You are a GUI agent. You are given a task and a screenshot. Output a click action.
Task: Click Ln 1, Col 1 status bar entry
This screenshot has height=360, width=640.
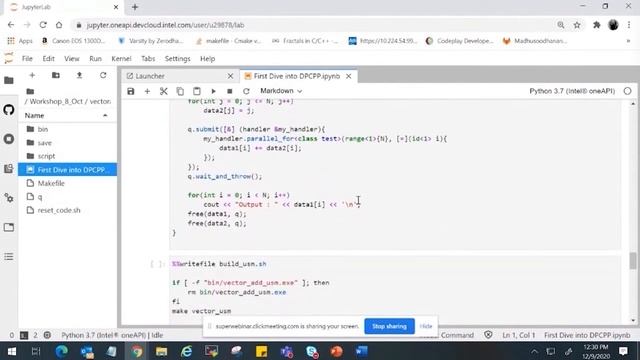[518, 335]
